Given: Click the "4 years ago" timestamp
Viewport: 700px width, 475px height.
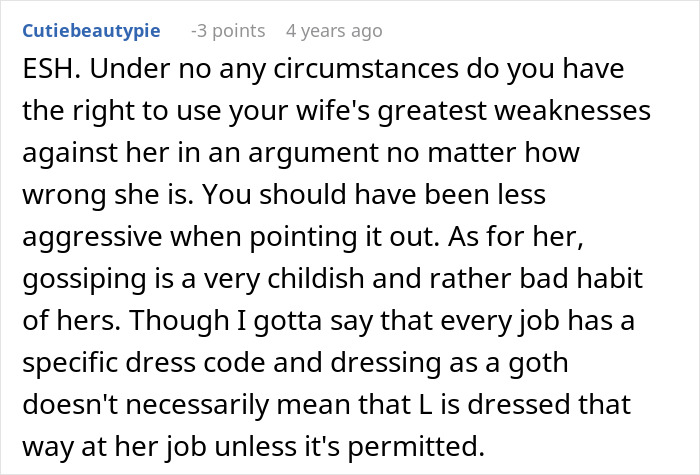Looking at the screenshot, I should click(x=333, y=31).
